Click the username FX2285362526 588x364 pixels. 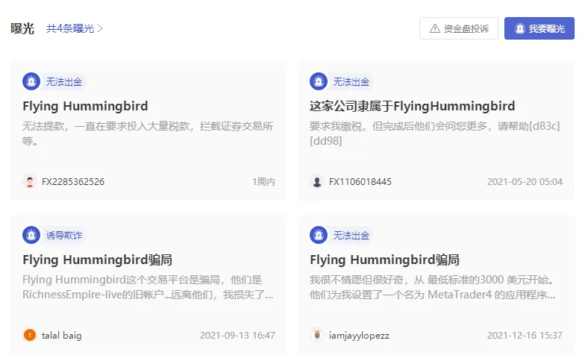pyautogui.click(x=73, y=182)
